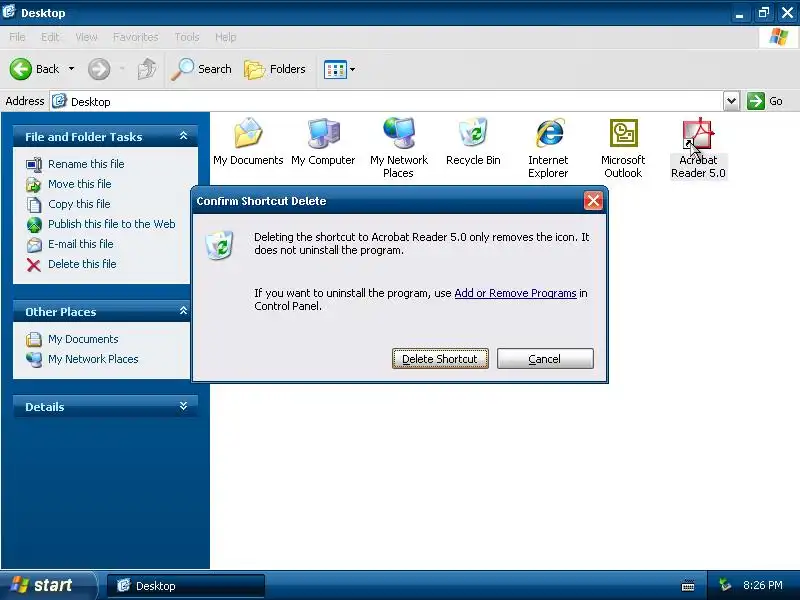Open the Help menu

tap(226, 37)
